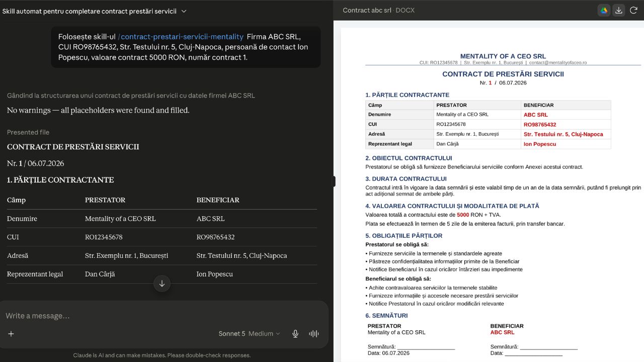
Task: Click 'Data: 06.07.2026' in the PRESTATOR signature block
Action: (388, 353)
